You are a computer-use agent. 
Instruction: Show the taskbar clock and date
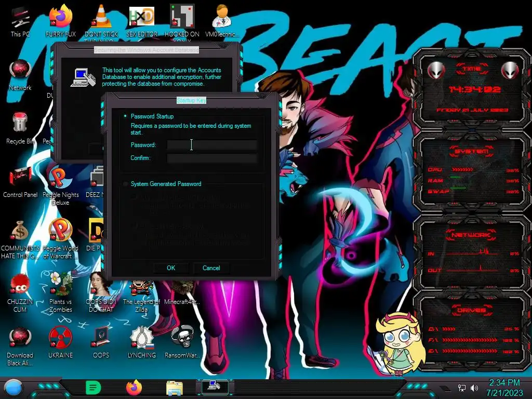coord(504,388)
